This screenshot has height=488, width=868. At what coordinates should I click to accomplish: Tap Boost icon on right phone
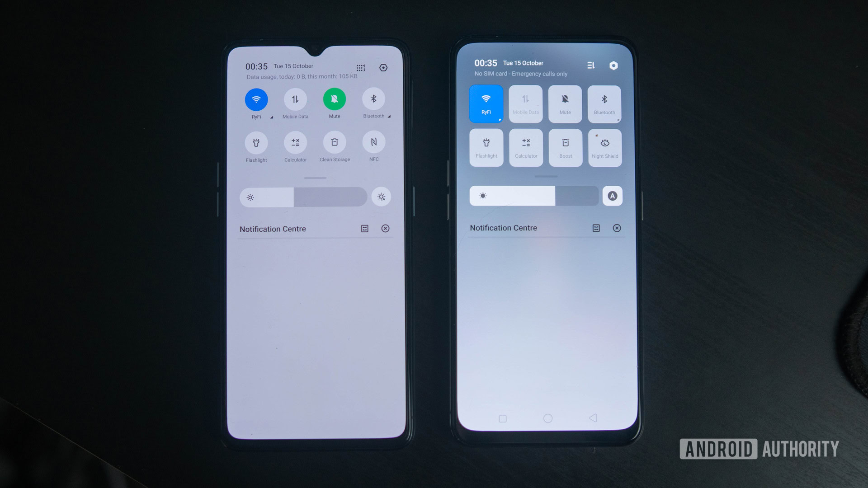565,146
